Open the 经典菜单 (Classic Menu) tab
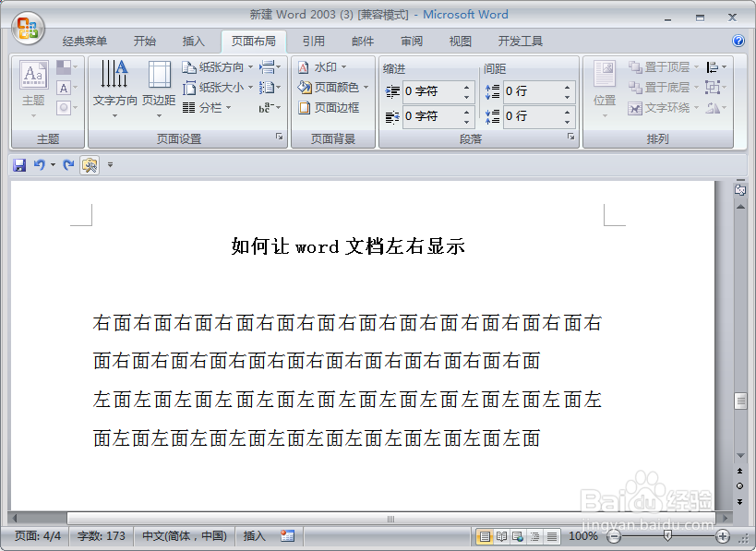The height and width of the screenshot is (551, 756). pyautogui.click(x=86, y=40)
